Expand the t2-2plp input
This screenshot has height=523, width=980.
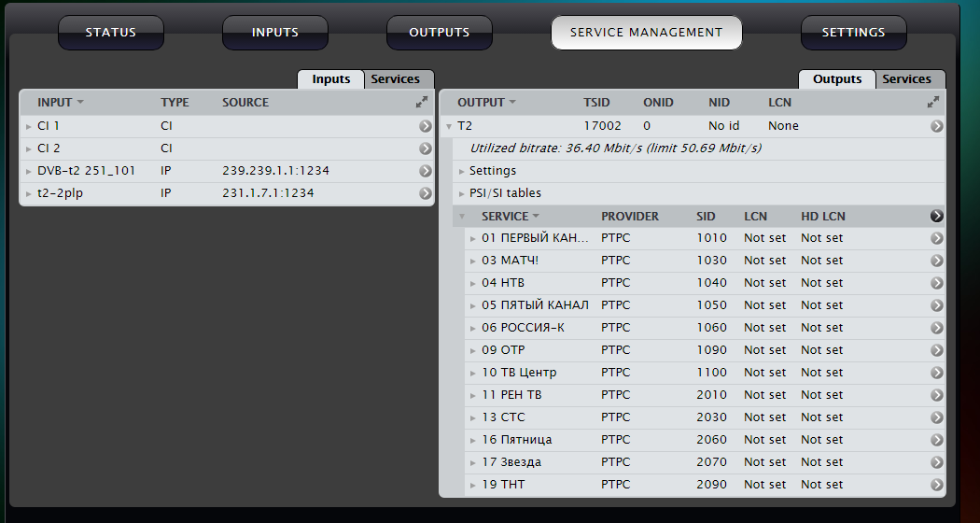(29, 194)
